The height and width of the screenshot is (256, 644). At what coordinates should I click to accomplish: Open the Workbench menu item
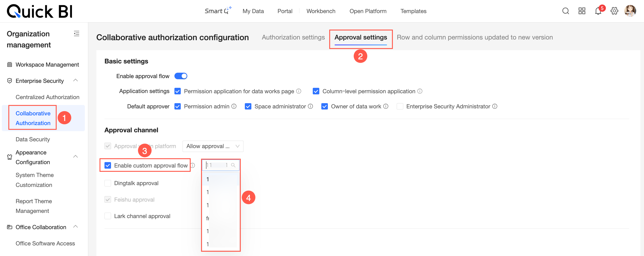pos(321,11)
